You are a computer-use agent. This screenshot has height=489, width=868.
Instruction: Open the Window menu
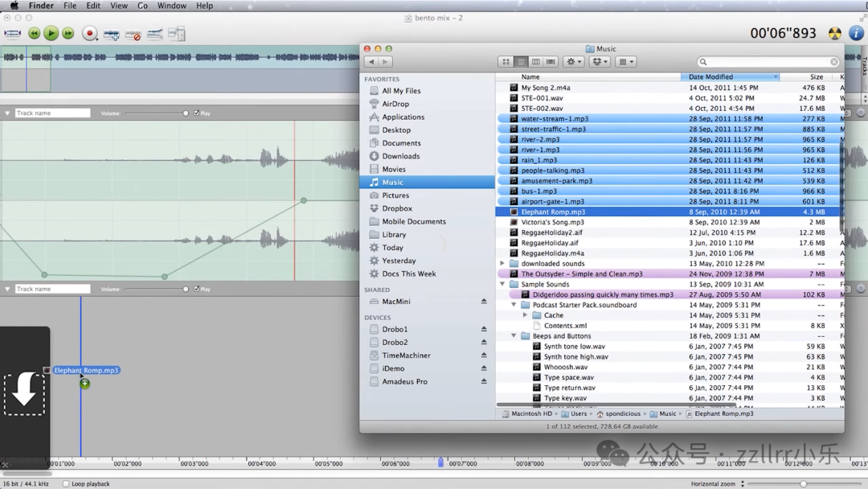pyautogui.click(x=171, y=6)
